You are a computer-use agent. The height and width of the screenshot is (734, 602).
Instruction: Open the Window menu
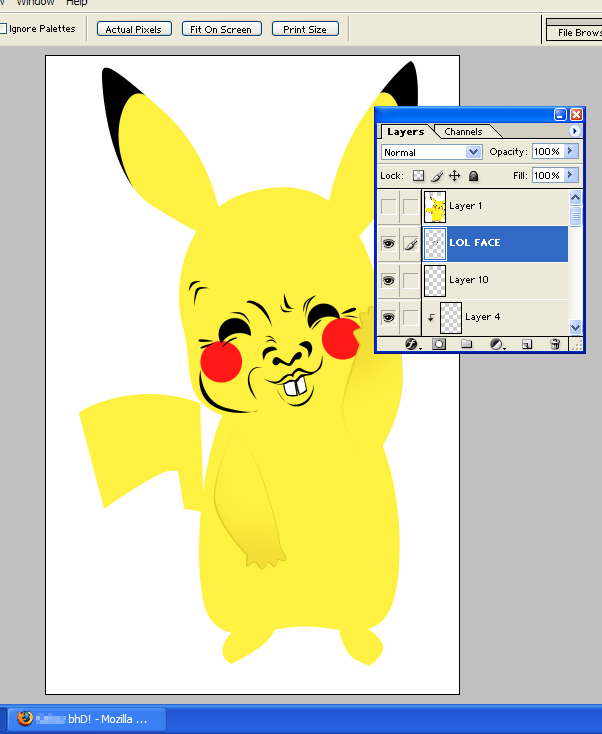(x=35, y=3)
